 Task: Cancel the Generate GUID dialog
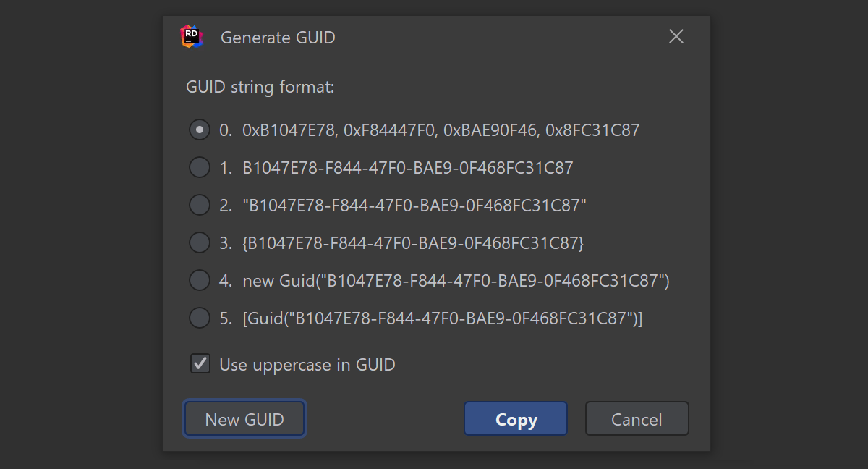tap(637, 419)
